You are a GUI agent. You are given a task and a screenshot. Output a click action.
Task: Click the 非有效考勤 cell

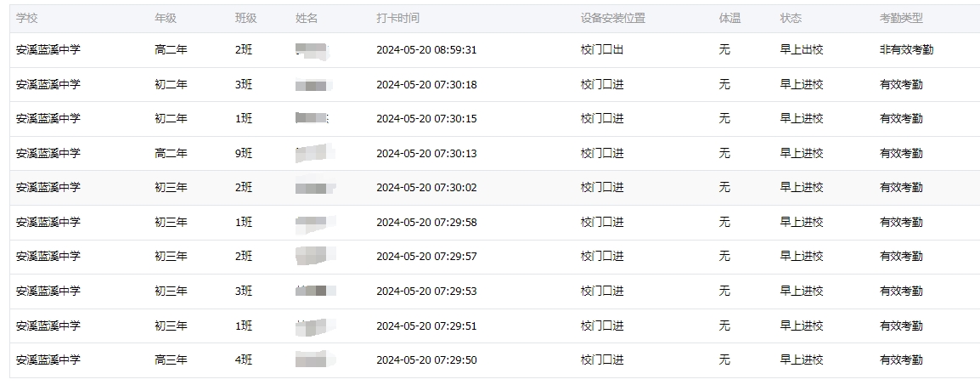coord(906,50)
